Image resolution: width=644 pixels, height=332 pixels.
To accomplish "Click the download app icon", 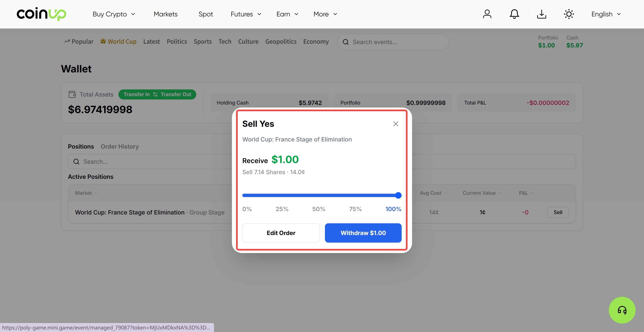I will pos(541,14).
